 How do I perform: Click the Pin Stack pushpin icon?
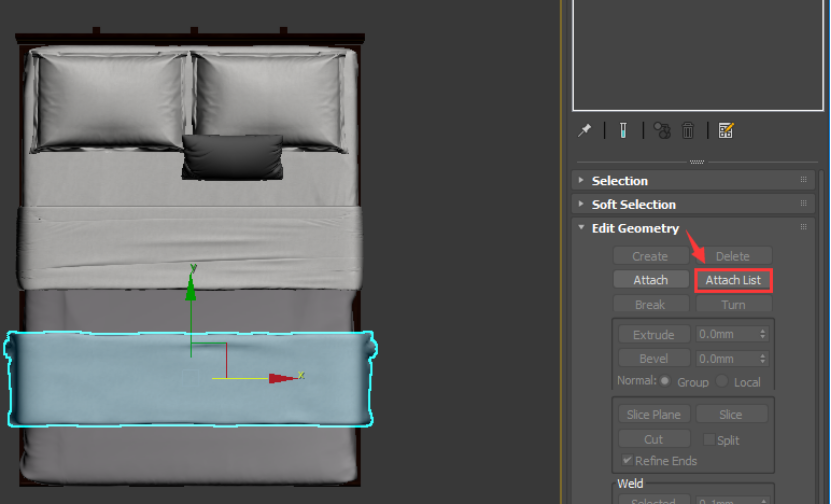(x=585, y=130)
